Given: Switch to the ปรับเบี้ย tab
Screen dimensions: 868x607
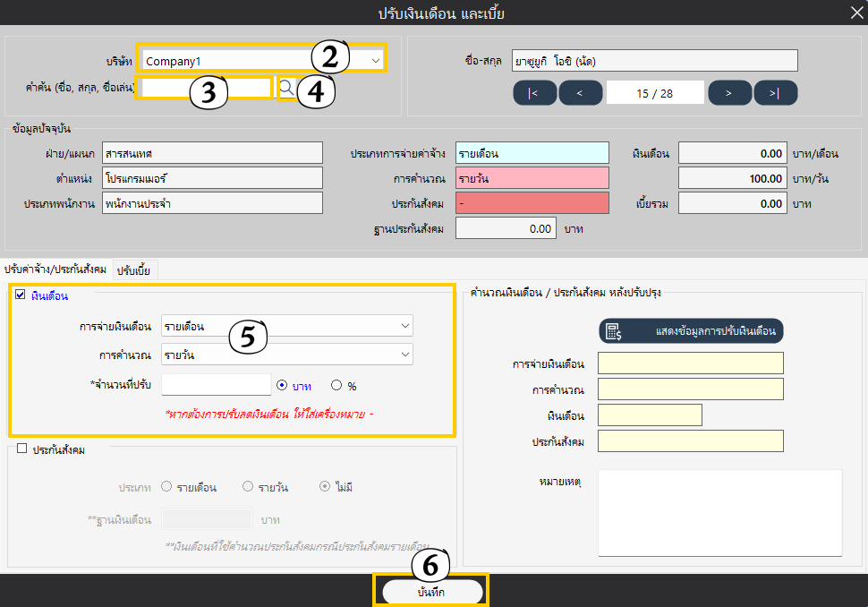Looking at the screenshot, I should point(133,269).
